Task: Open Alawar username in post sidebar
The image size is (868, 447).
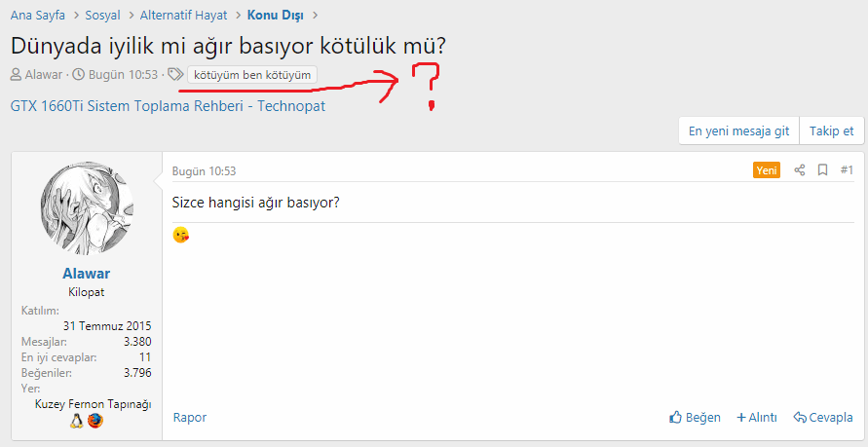Action: pyautogui.click(x=87, y=274)
